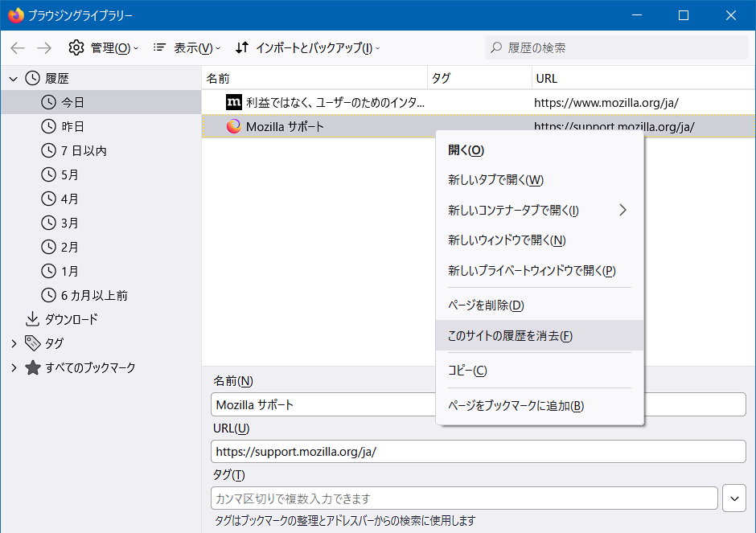
Task: Select the 履歴 tree item
Action: [x=57, y=79]
